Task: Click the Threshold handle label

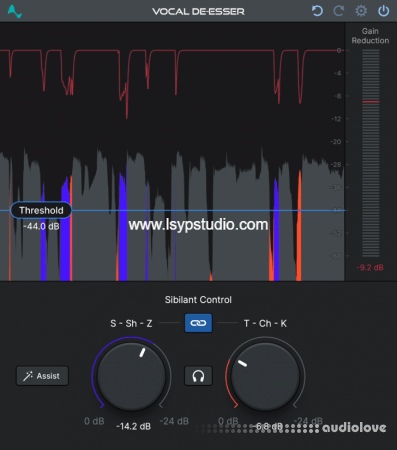Action: (41, 210)
